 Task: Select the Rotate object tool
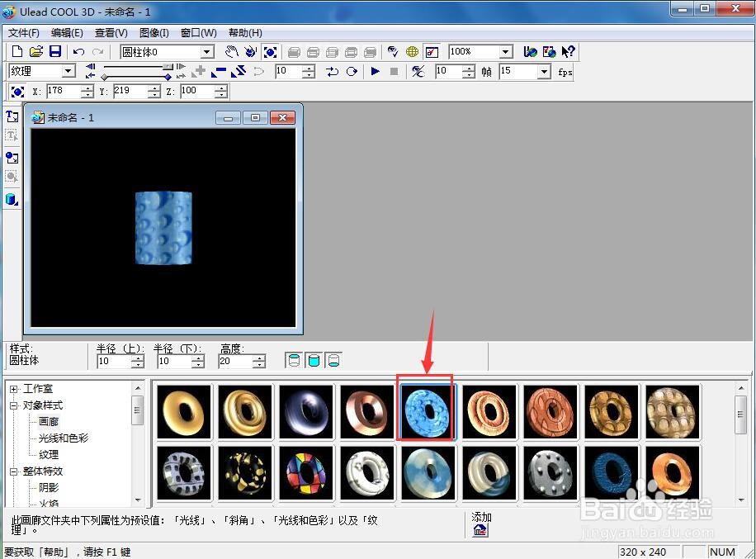coord(251,52)
